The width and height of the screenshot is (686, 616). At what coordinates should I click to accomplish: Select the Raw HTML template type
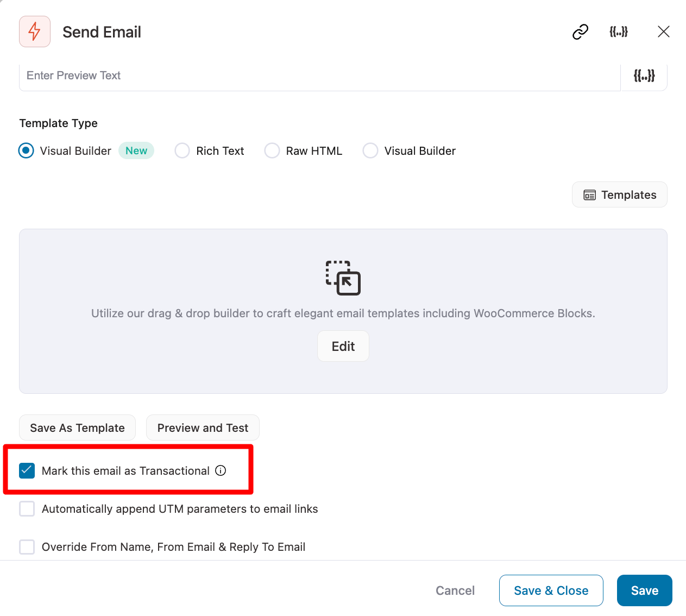(x=272, y=150)
